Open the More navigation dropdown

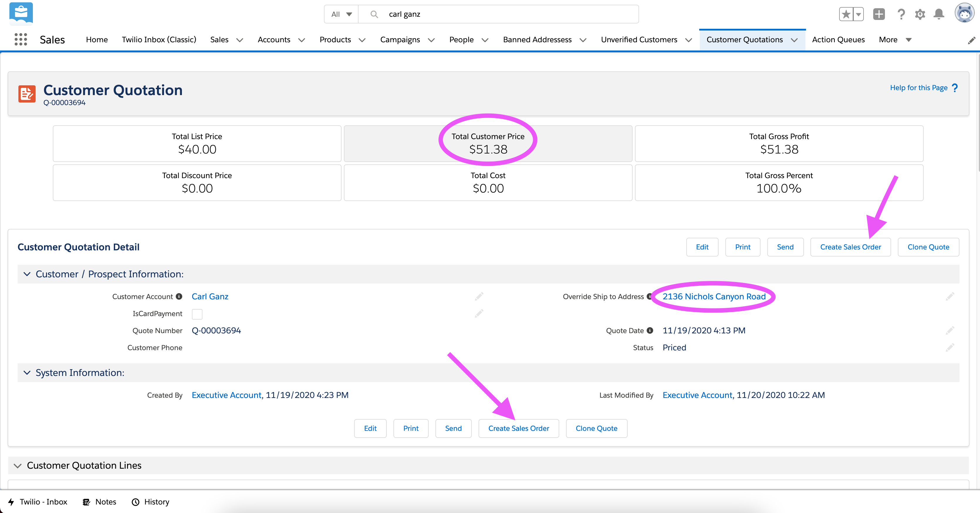click(x=895, y=40)
